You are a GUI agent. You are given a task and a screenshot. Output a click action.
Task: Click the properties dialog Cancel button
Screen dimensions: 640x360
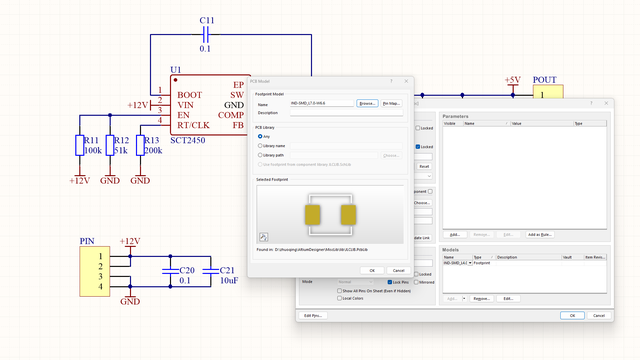click(x=599, y=316)
